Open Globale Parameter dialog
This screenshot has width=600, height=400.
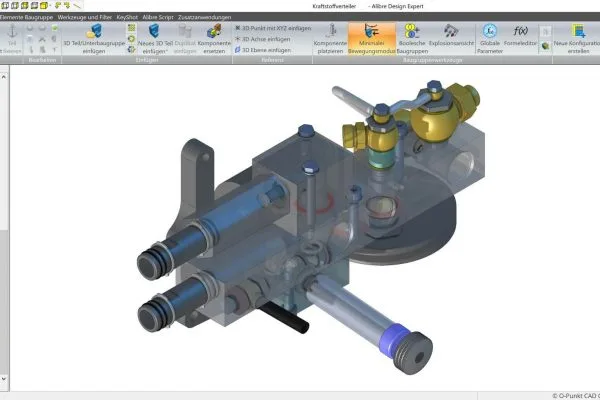point(490,38)
